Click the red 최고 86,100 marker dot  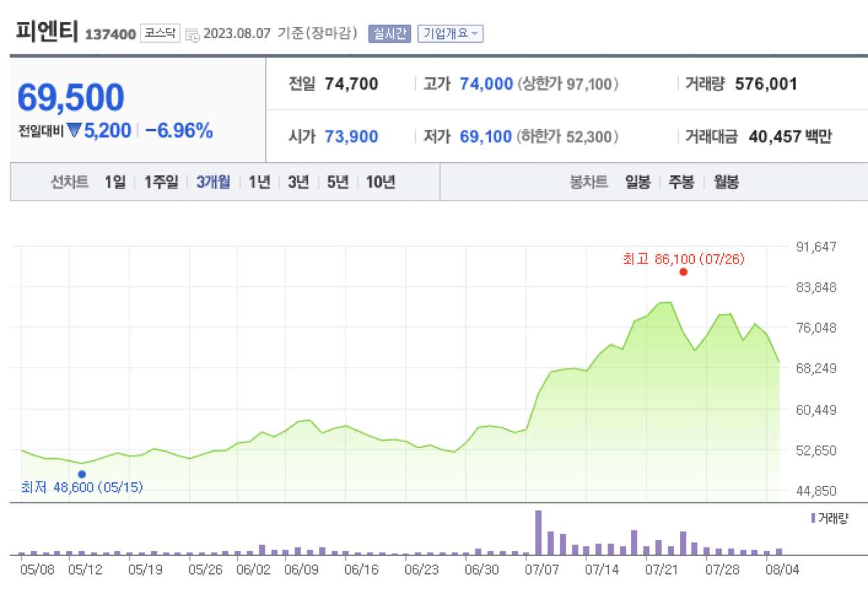[683, 272]
